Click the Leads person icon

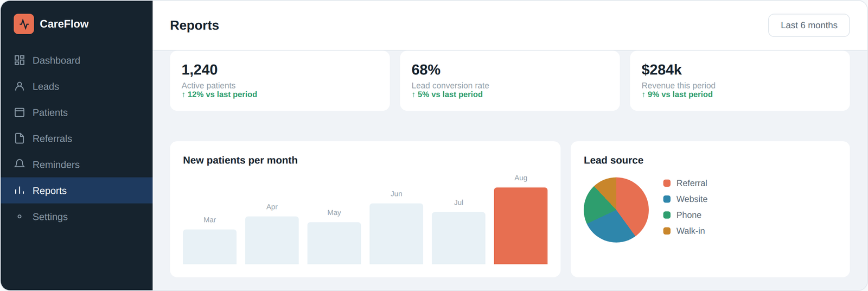click(x=20, y=86)
